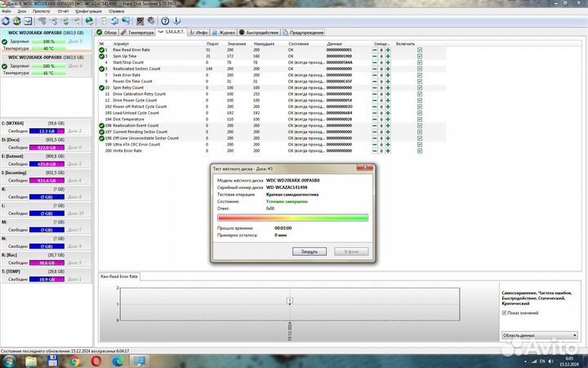
Task: Switch to the Обзор tab
Action: pyautogui.click(x=107, y=33)
